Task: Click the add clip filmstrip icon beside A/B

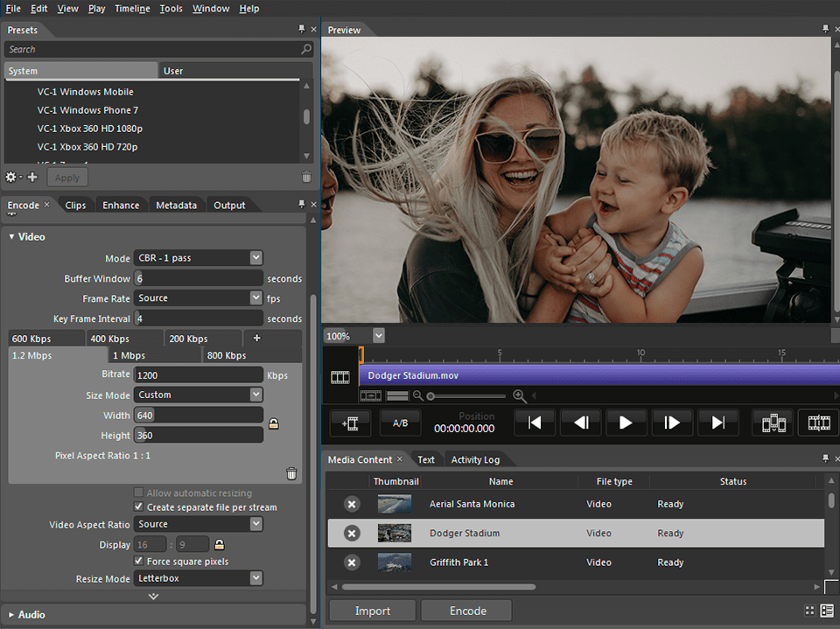Action: point(350,423)
